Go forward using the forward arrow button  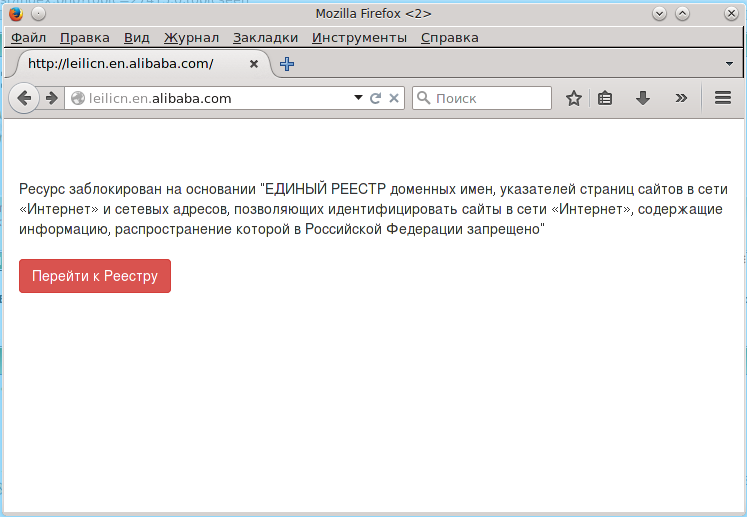click(51, 98)
